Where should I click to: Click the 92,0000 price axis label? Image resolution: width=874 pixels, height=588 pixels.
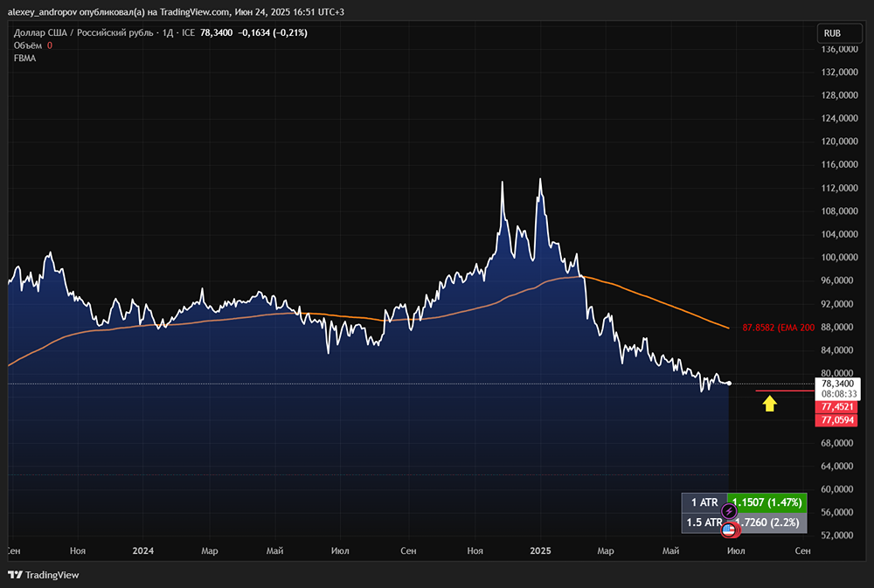(x=837, y=304)
